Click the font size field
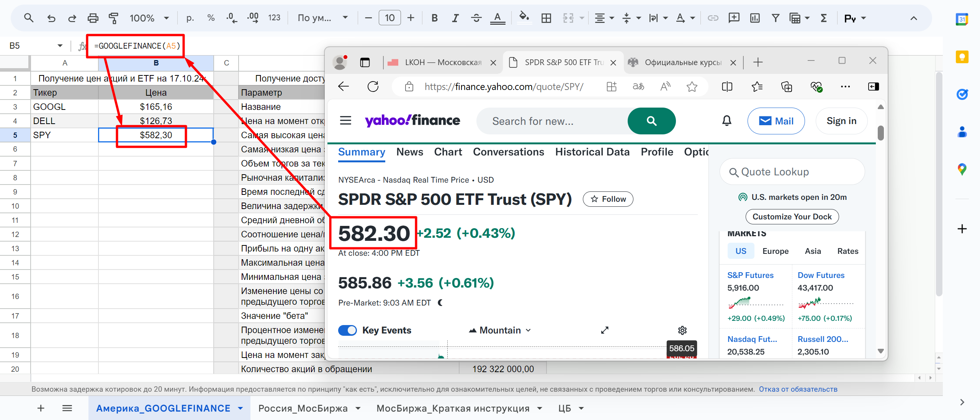The image size is (980, 420). pos(389,18)
